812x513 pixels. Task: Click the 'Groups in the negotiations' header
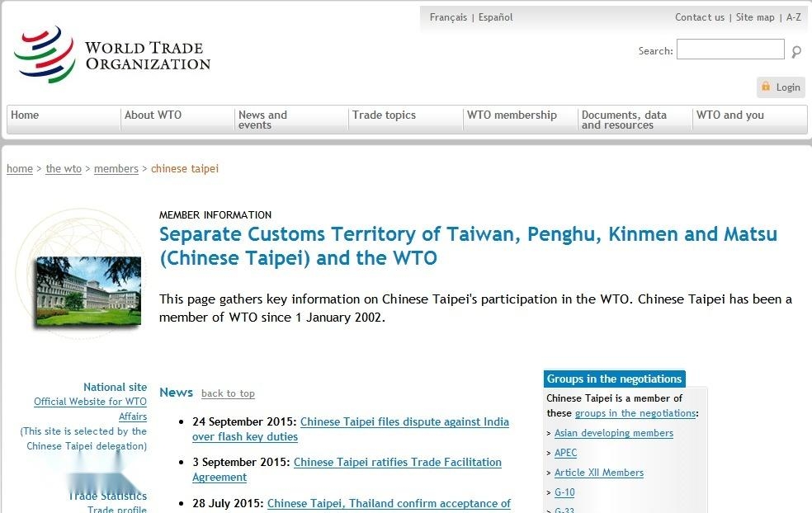coord(614,379)
